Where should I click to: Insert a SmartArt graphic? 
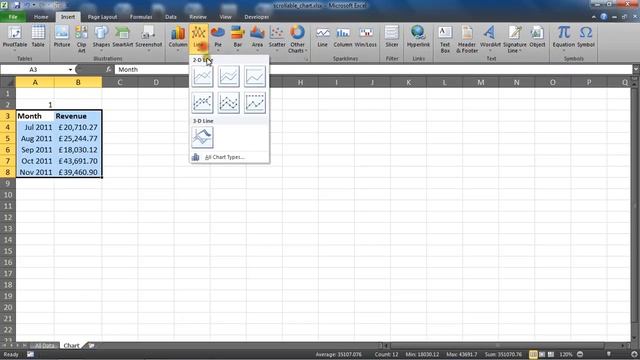[122, 37]
